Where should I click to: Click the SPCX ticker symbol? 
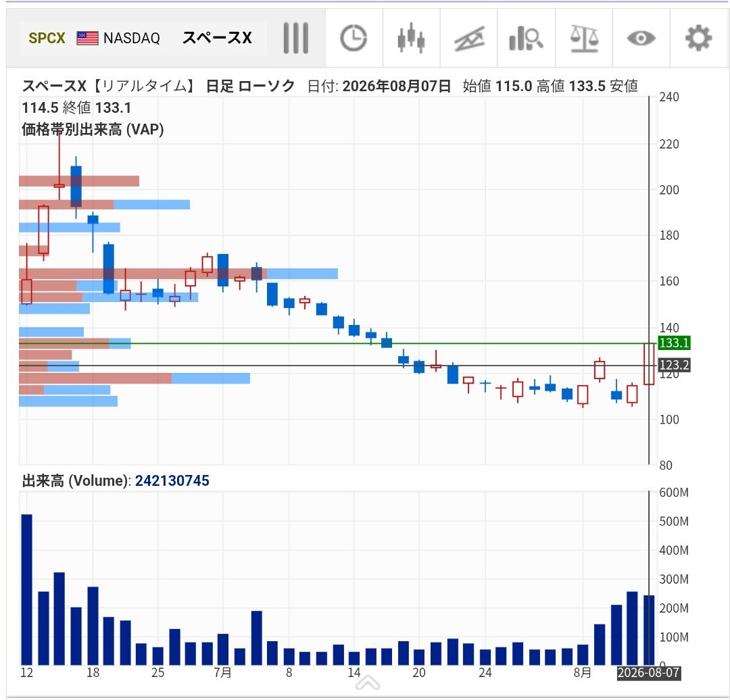pyautogui.click(x=47, y=38)
